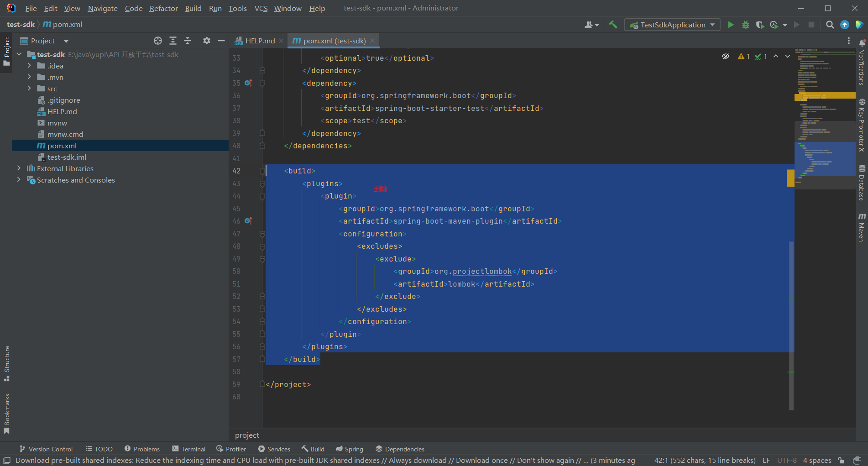Toggle file read-only lock in status bar
Screen dimensions: 868x466
click(x=841, y=460)
